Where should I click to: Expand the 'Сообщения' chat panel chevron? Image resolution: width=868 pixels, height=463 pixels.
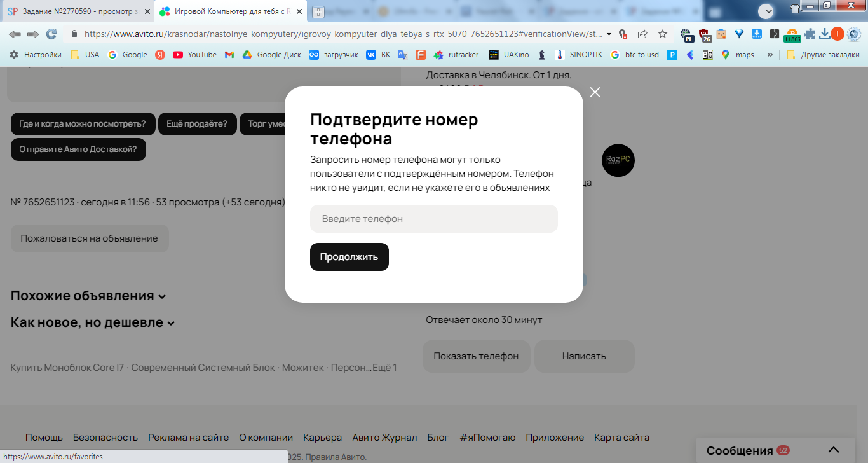click(833, 450)
